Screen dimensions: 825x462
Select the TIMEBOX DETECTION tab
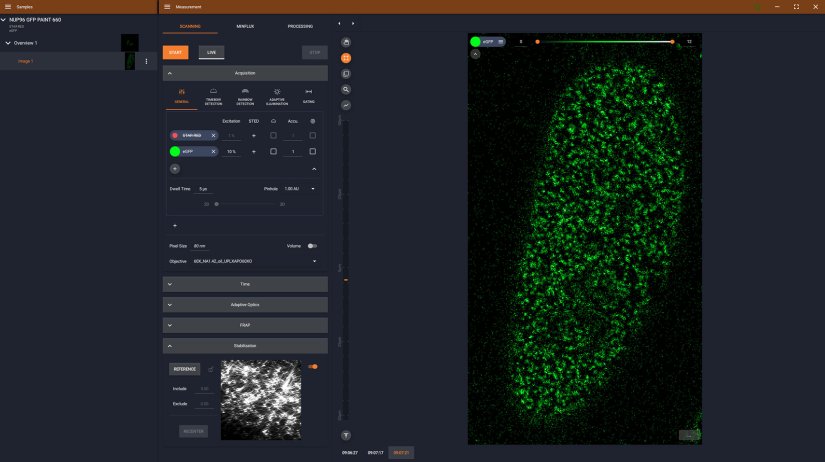pos(213,97)
